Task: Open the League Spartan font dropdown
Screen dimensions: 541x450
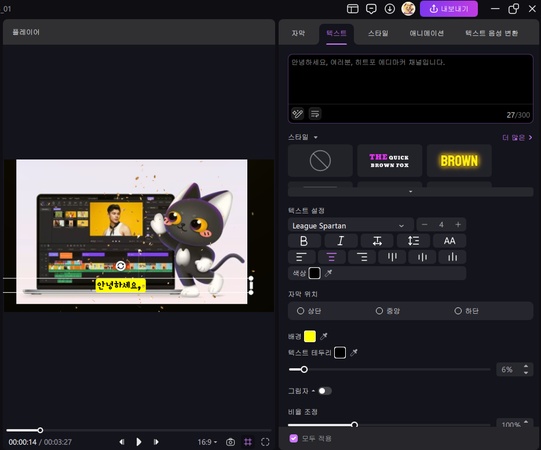Action: coord(351,225)
